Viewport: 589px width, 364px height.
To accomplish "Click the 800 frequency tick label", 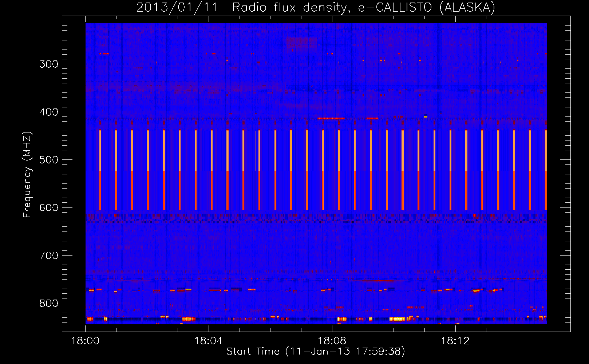I will coord(49,303).
